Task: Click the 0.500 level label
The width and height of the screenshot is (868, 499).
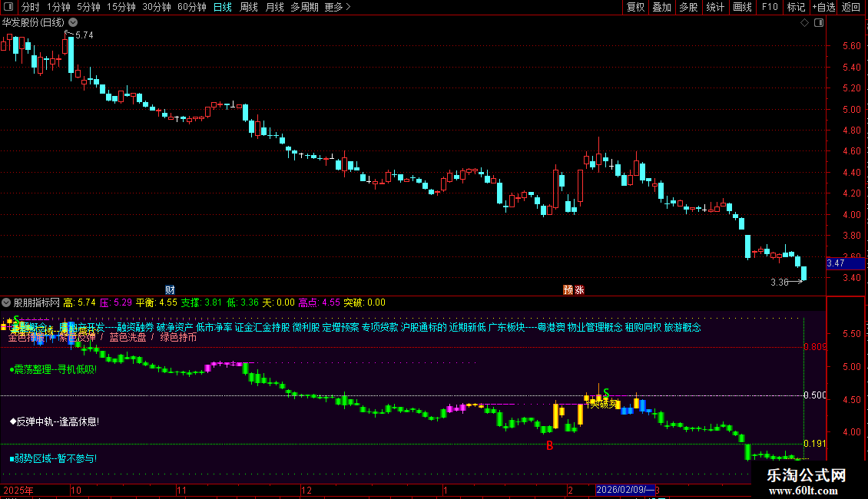Action: (814, 395)
